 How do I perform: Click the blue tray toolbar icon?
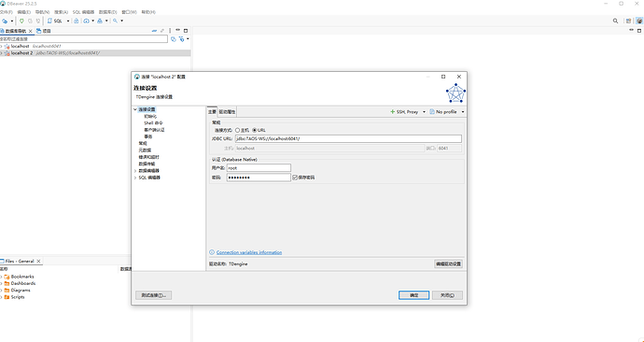coord(100,21)
